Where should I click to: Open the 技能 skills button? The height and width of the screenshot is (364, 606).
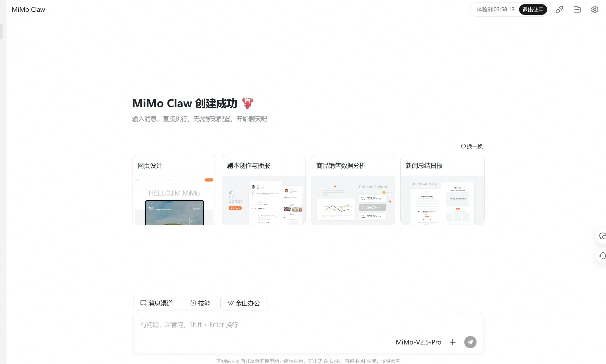coord(200,303)
